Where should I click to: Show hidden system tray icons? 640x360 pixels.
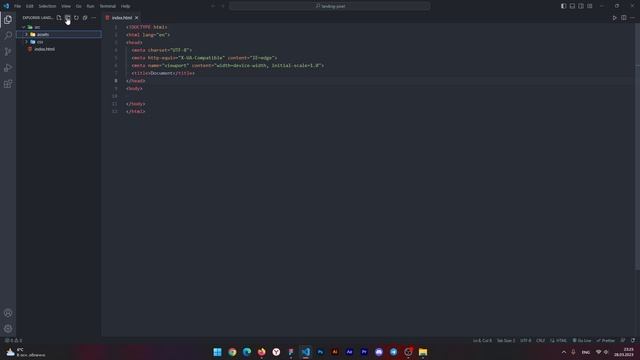[x=564, y=352]
